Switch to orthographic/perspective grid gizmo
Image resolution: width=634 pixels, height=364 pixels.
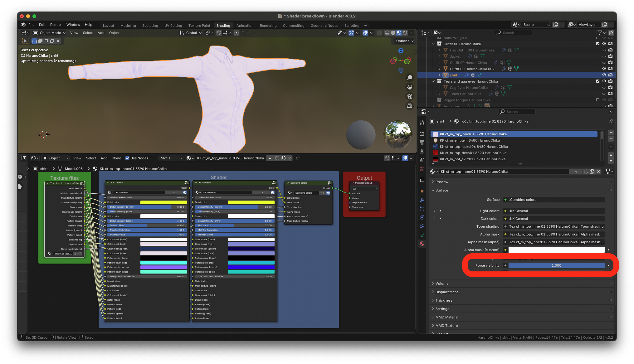coord(410,106)
